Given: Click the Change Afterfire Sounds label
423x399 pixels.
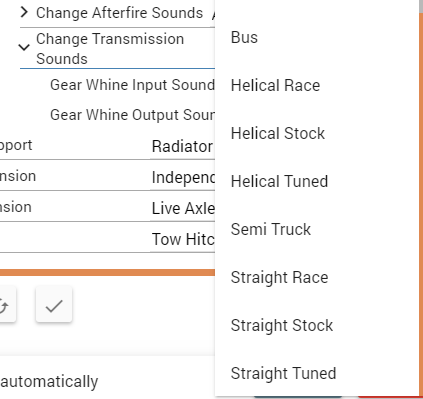Looking at the screenshot, I should pyautogui.click(x=119, y=13).
